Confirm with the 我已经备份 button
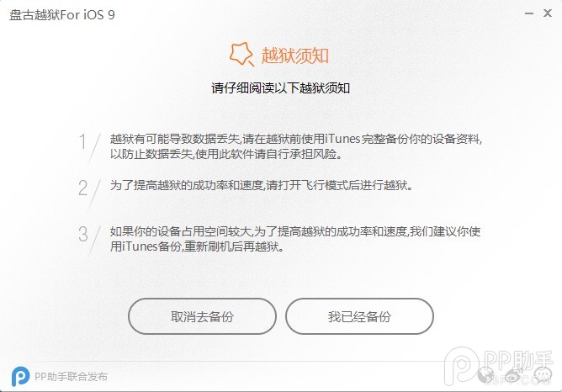562x392 pixels. click(x=359, y=316)
